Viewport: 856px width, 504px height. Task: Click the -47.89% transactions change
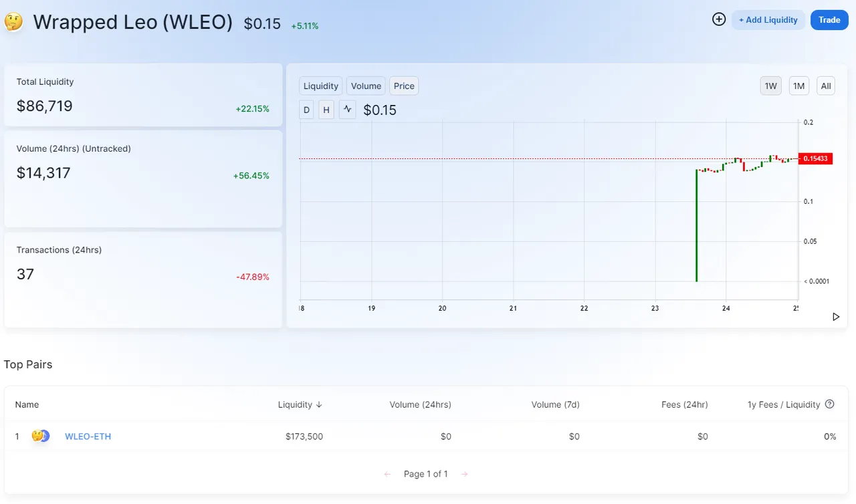(253, 277)
